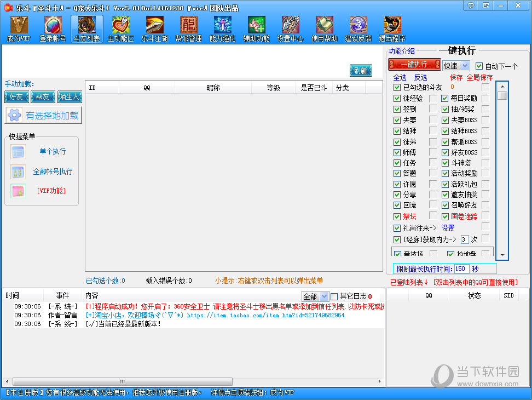Click the chat bubble icon in title bar

coord(471,5)
